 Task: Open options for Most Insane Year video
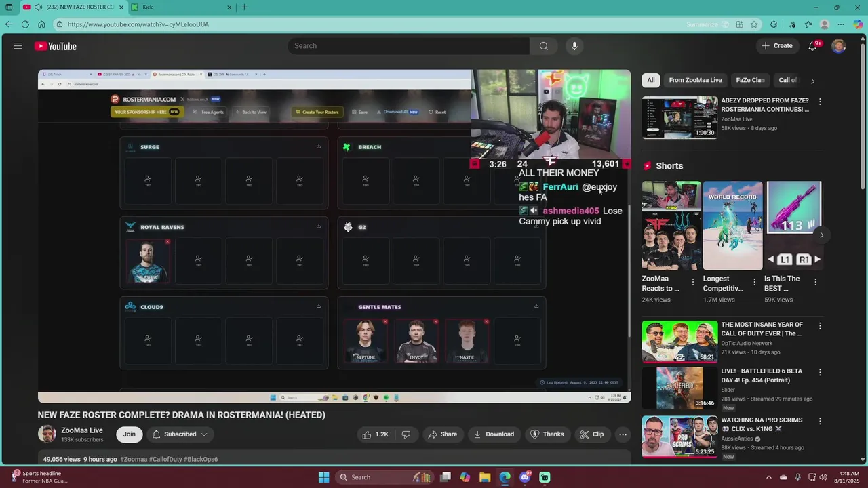(820, 326)
